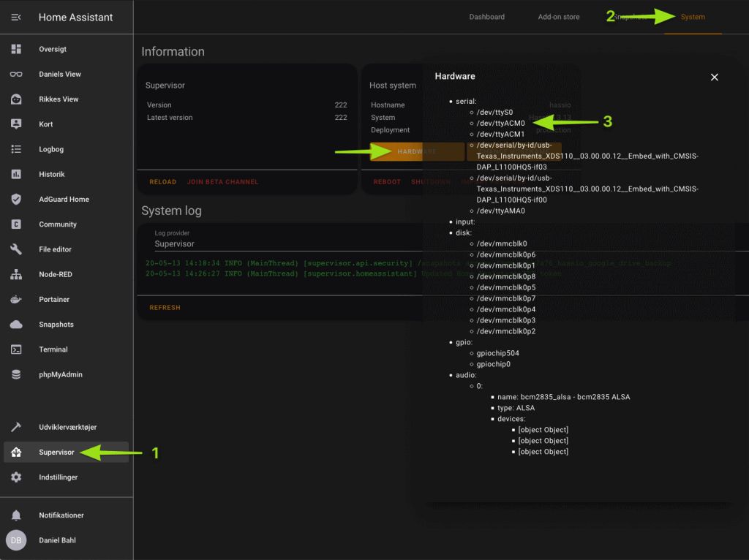Collapse the sidebar with the menu icon
This screenshot has height=560, width=749.
point(16,18)
